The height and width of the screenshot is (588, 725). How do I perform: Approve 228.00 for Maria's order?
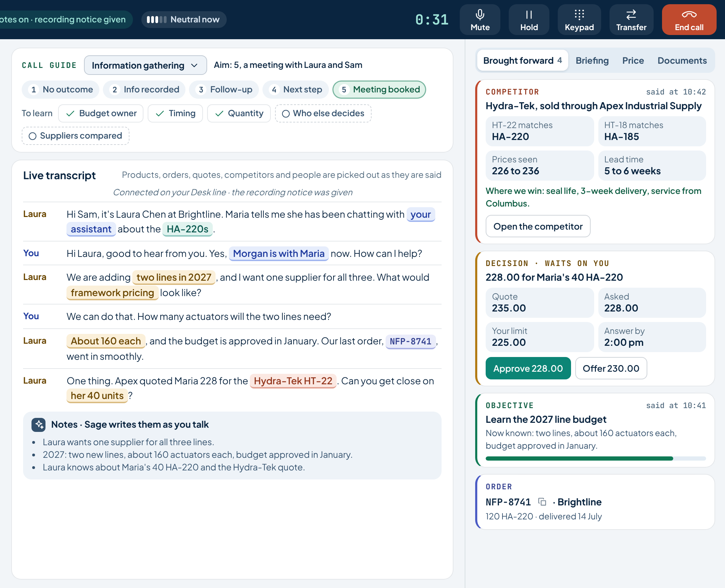pyautogui.click(x=528, y=369)
